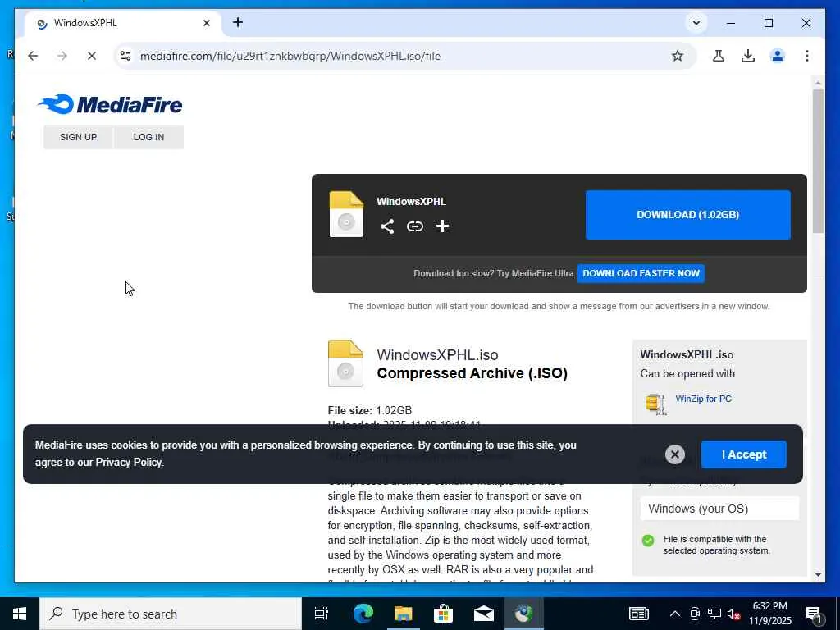The image size is (840, 630).
Task: Open the Mail app from the taskbar
Action: pyautogui.click(x=483, y=614)
